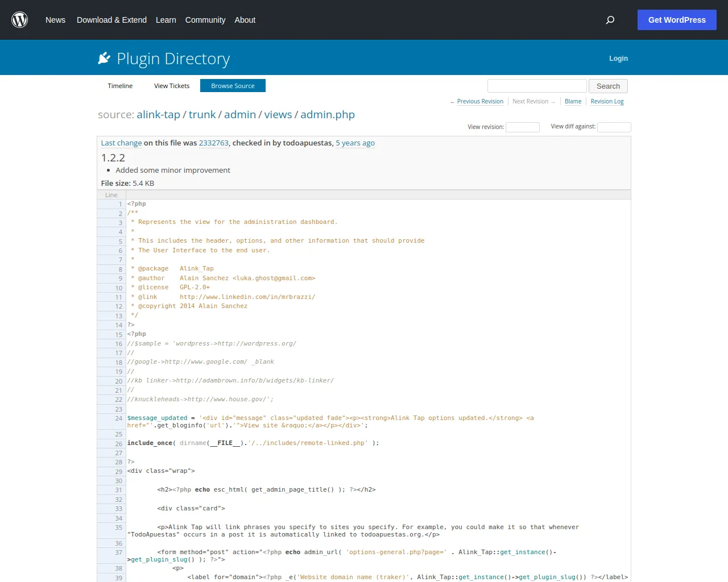Open the About menu
The image size is (728, 582).
coord(245,20)
